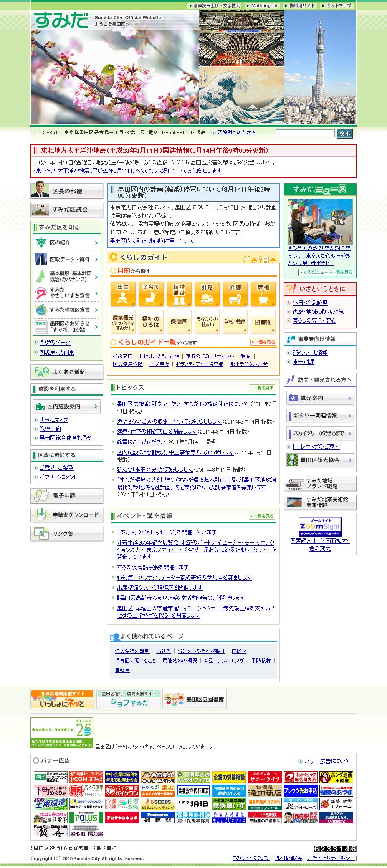This screenshot has height=868, width=387.
Task: Click トピックス 一覧を見る button
Action: [x=262, y=388]
